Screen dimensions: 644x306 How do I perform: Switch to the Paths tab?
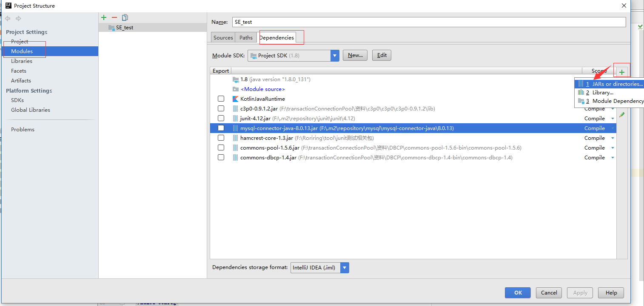point(246,37)
